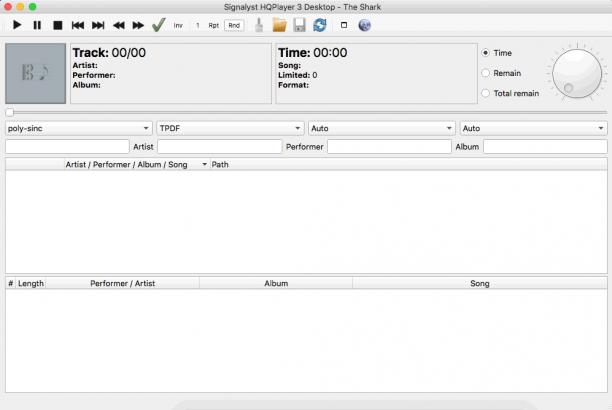This screenshot has height=410, width=612.
Task: Sort the playlist by Length column
Action: click(x=31, y=283)
